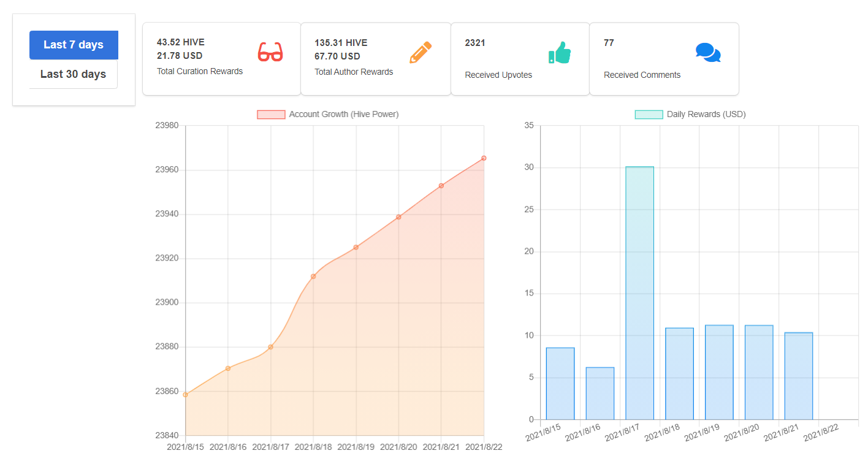Toggle Account Growth legend color box

click(271, 115)
